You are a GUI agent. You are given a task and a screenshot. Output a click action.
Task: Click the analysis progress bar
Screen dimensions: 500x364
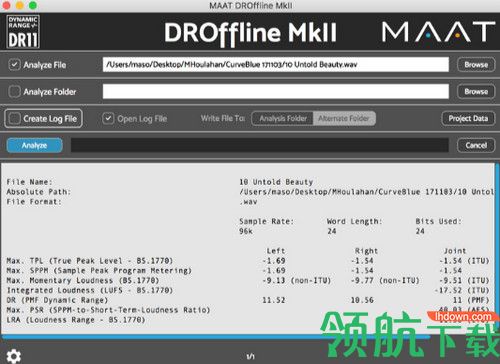pyautogui.click(x=260, y=145)
